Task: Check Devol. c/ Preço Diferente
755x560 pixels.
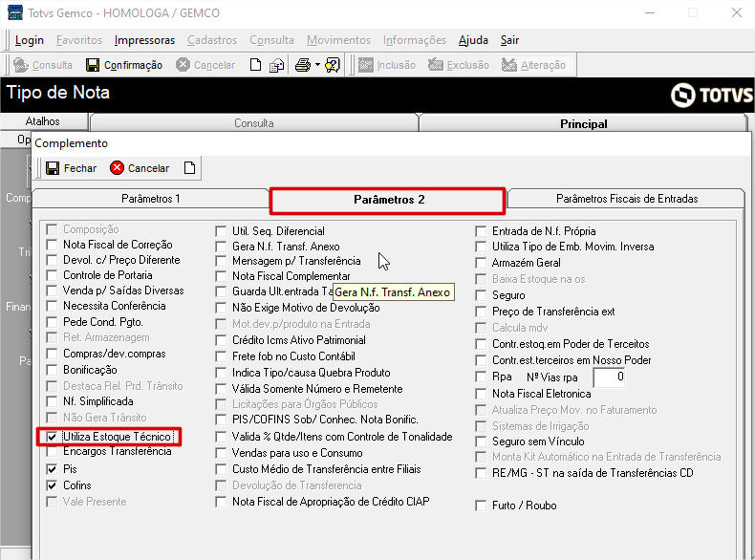Action: click(x=52, y=260)
